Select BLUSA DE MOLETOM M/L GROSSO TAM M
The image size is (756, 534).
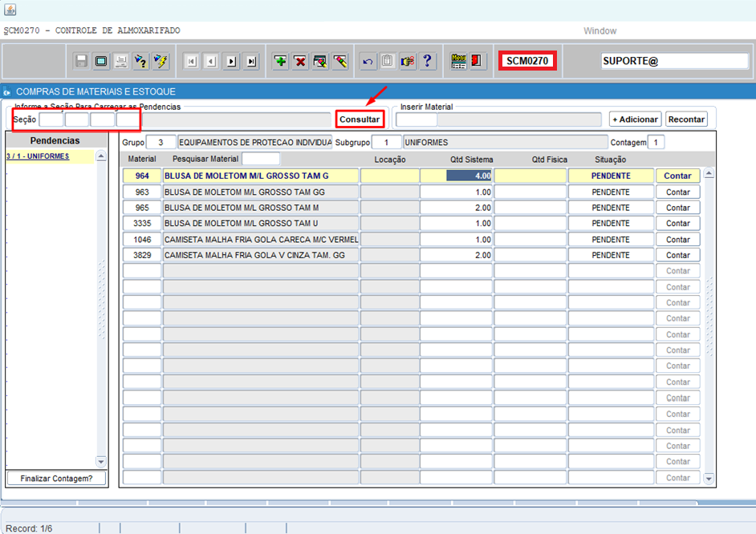[261, 208]
